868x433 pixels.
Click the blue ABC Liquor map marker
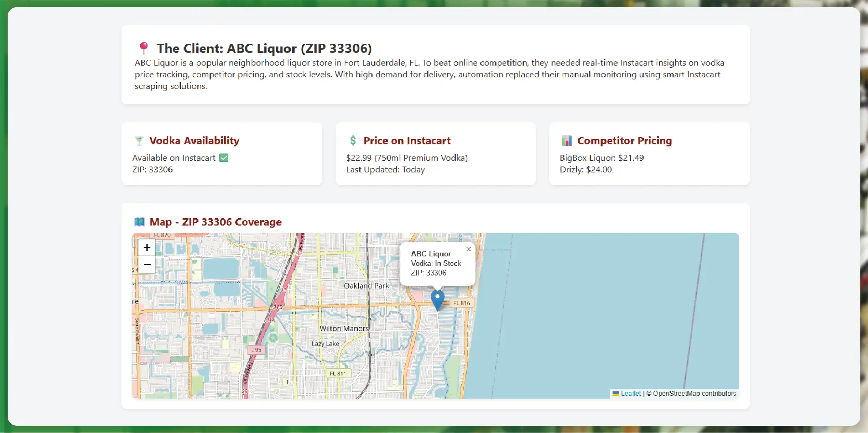437,299
